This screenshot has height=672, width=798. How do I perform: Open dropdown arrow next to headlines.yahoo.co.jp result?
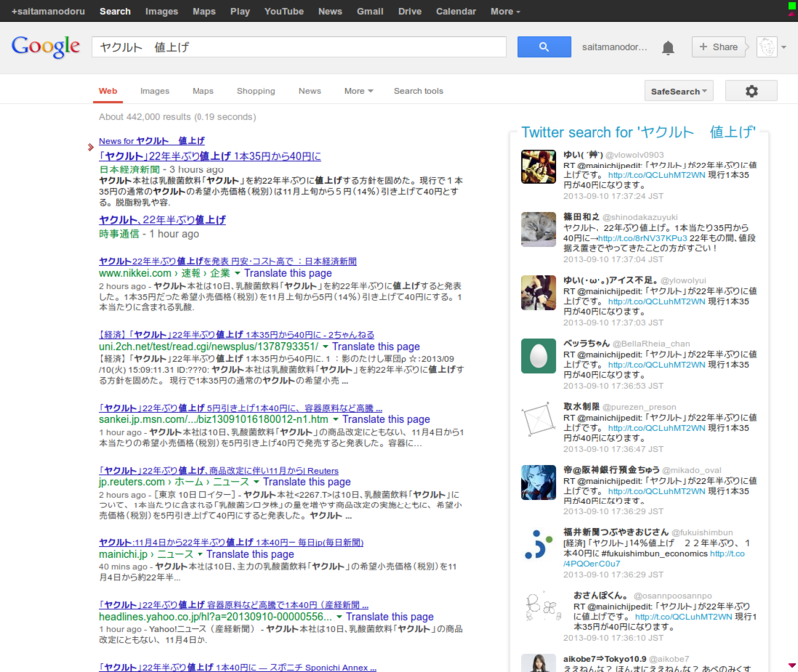(339, 617)
